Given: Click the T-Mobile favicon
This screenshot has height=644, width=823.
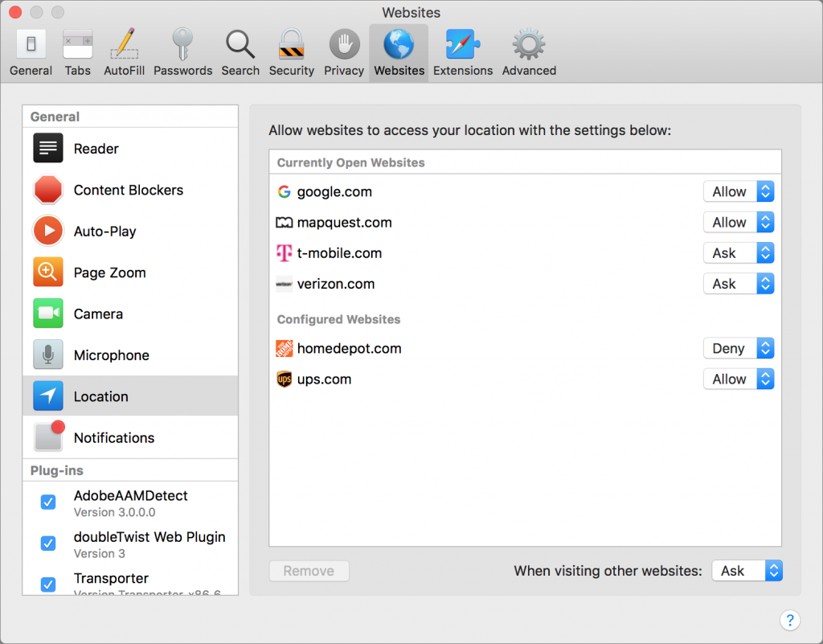Looking at the screenshot, I should coord(284,253).
